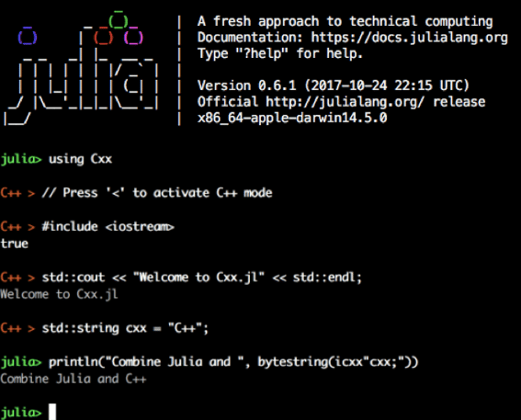Click the x86_64-apple-darwin14.5.0 platform text
Screen dimensions: 521x420
point(292,118)
